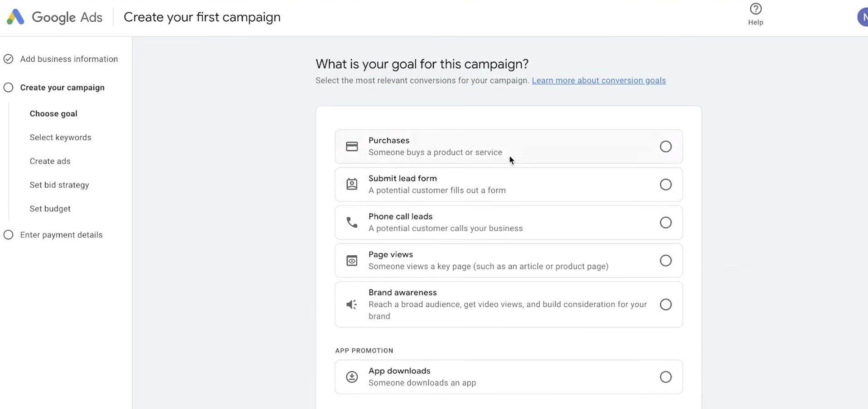This screenshot has height=409, width=868.
Task: Click the Page views eye icon
Action: pos(352,261)
